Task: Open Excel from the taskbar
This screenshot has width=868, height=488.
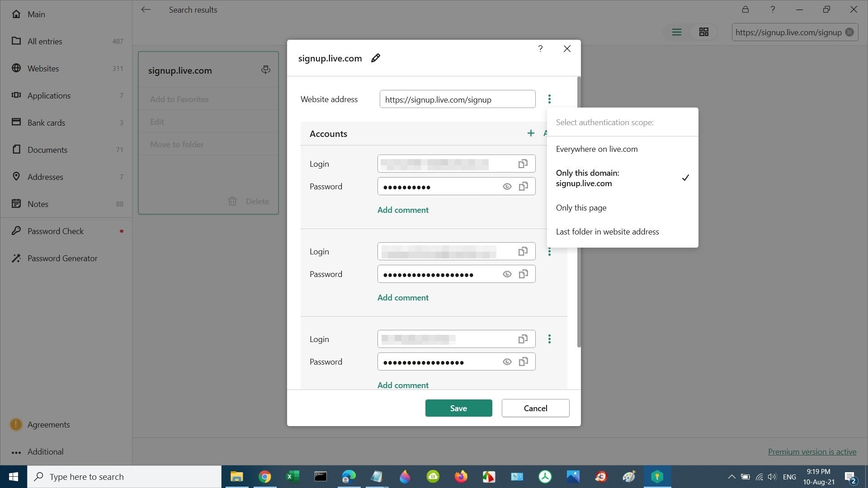Action: click(x=292, y=477)
